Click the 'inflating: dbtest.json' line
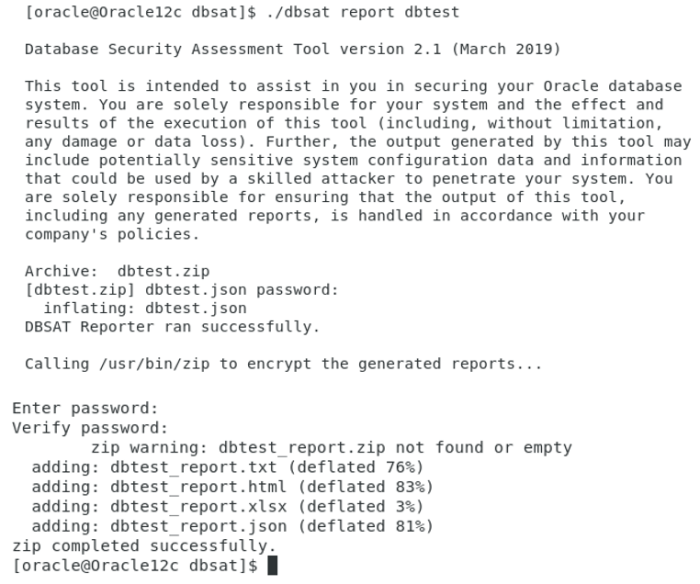Screen dimensions: 700x584 click(145, 308)
